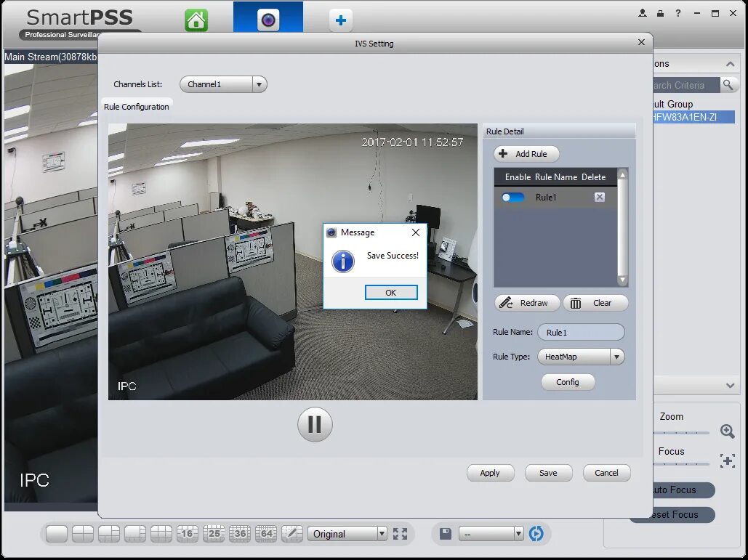Toggle the Rule1 enable switch
748x560 pixels.
(512, 198)
